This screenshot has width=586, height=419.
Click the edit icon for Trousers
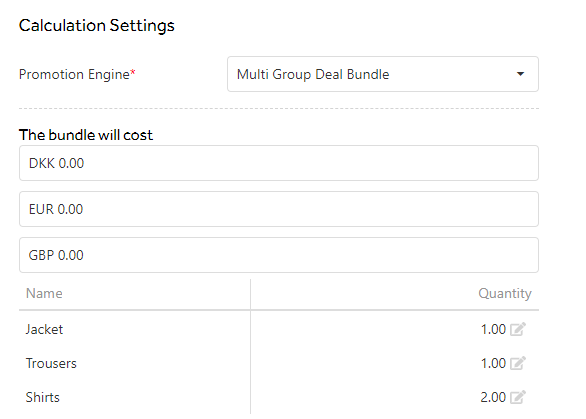[518, 363]
